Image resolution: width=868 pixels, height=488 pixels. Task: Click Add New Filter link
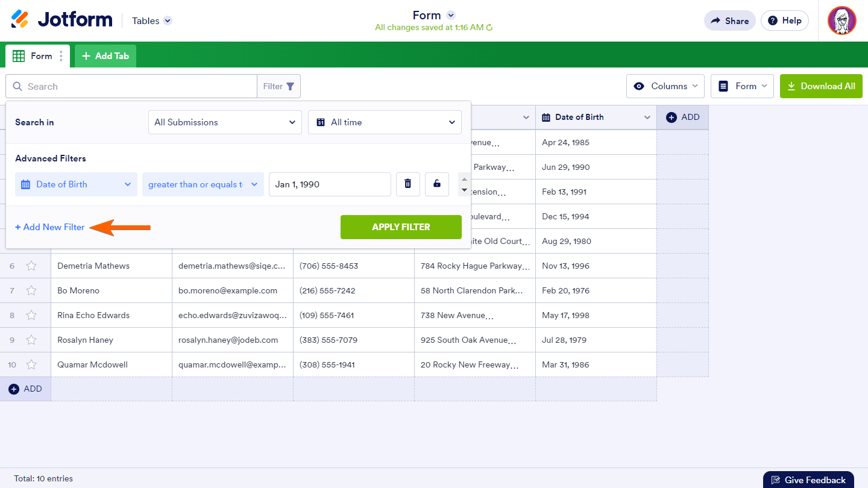tap(50, 227)
